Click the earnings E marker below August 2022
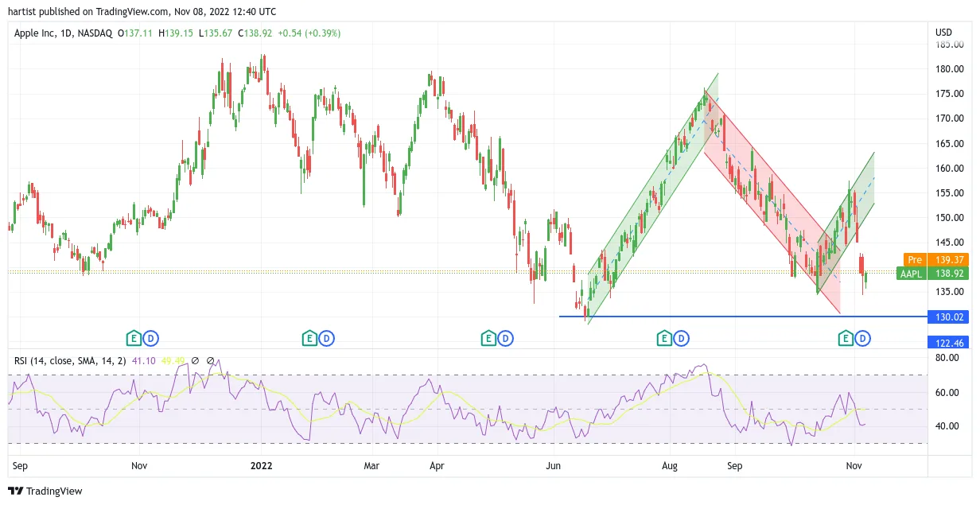This screenshot has width=980, height=505. click(x=663, y=339)
